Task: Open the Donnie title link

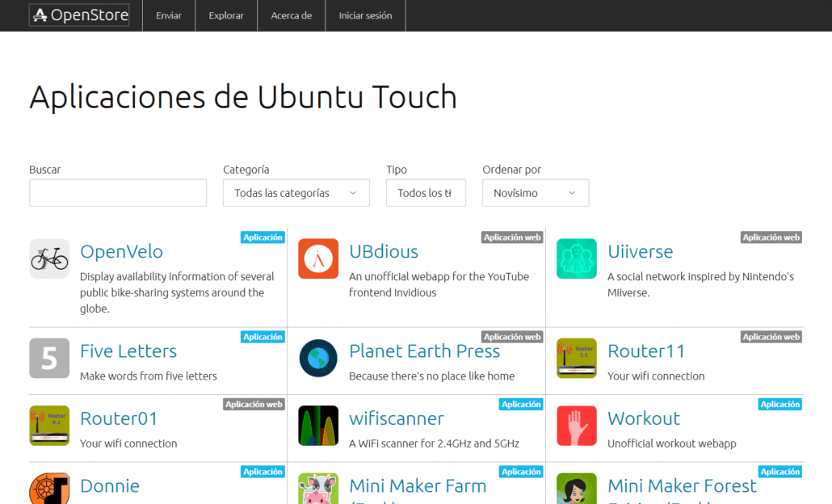Action: point(110,486)
